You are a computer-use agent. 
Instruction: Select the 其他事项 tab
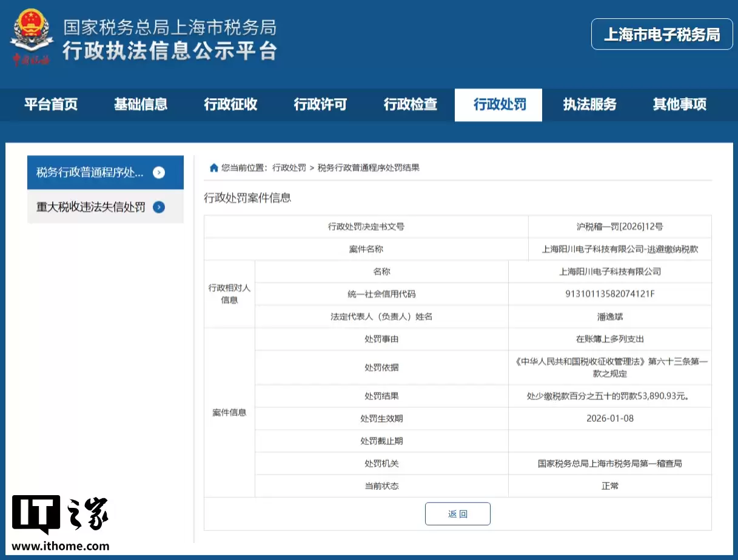[x=679, y=104]
